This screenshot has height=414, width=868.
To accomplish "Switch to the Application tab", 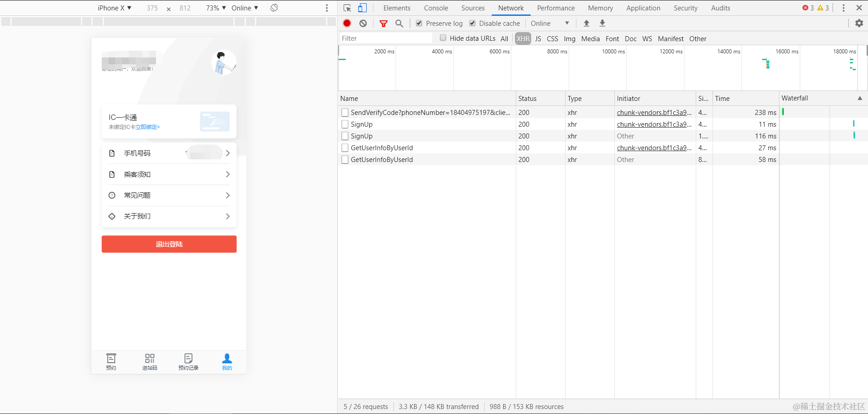I will tap(643, 8).
